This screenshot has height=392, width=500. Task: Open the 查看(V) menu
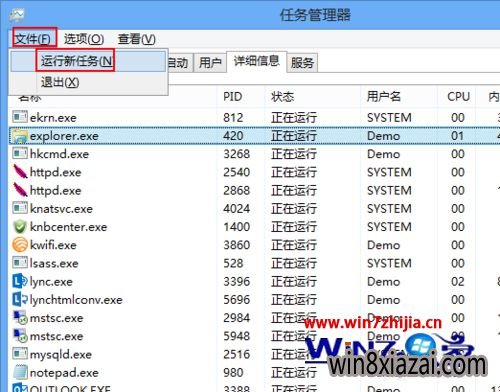[x=136, y=39]
